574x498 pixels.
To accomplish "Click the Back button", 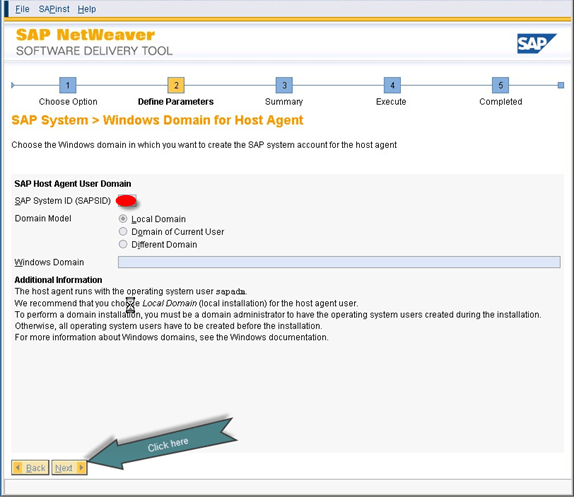I will click(x=30, y=468).
